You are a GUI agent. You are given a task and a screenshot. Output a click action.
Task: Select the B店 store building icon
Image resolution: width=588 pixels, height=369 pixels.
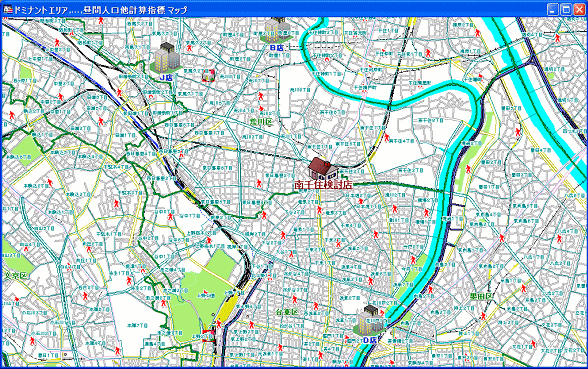click(276, 30)
